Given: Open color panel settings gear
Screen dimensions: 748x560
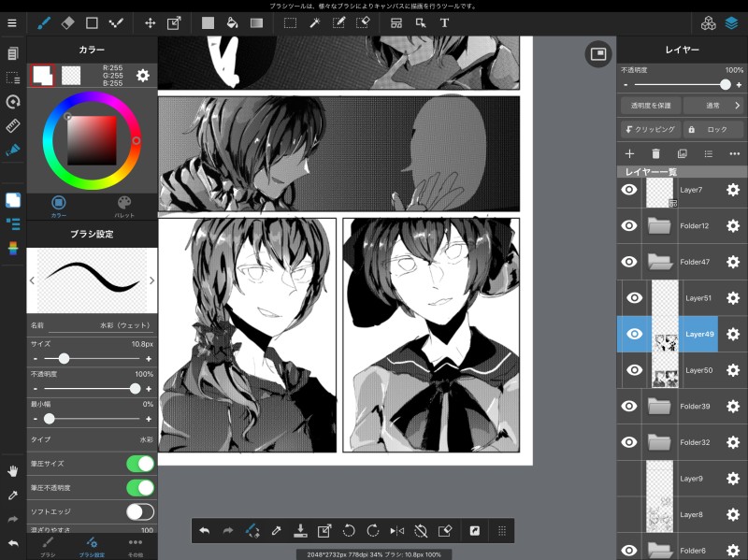Looking at the screenshot, I should [x=143, y=76].
